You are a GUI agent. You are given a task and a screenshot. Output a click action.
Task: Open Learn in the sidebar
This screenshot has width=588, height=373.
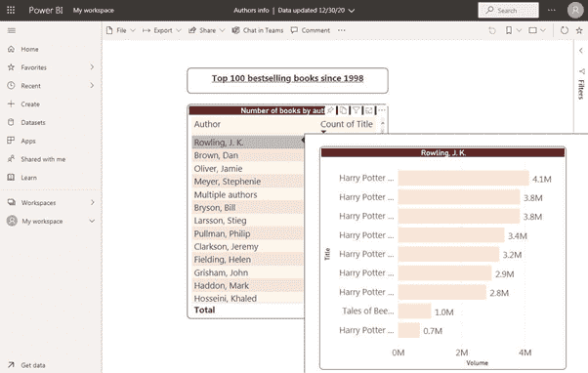pyautogui.click(x=29, y=178)
